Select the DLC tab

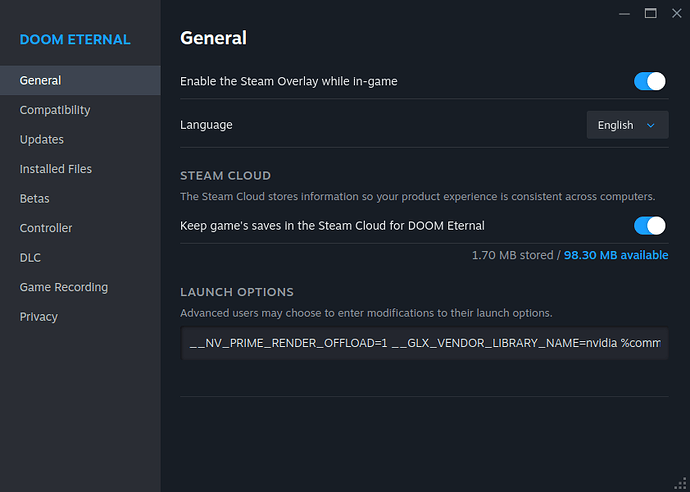31,258
